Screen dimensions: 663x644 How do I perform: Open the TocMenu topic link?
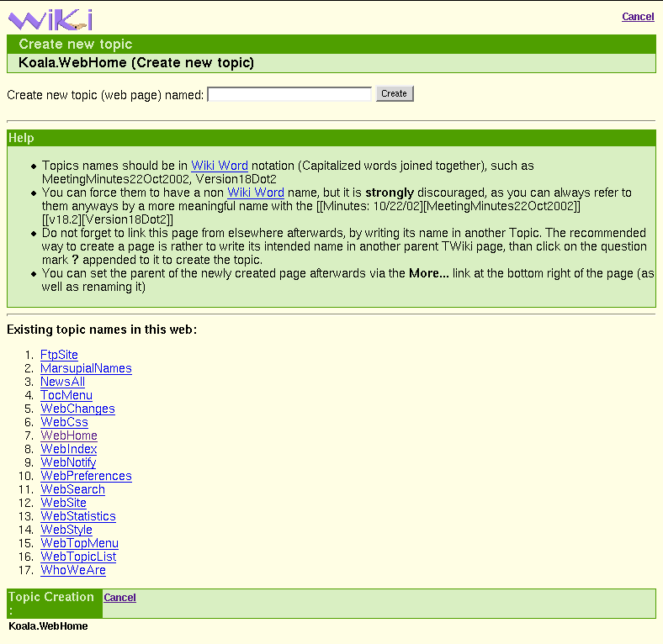[66, 395]
